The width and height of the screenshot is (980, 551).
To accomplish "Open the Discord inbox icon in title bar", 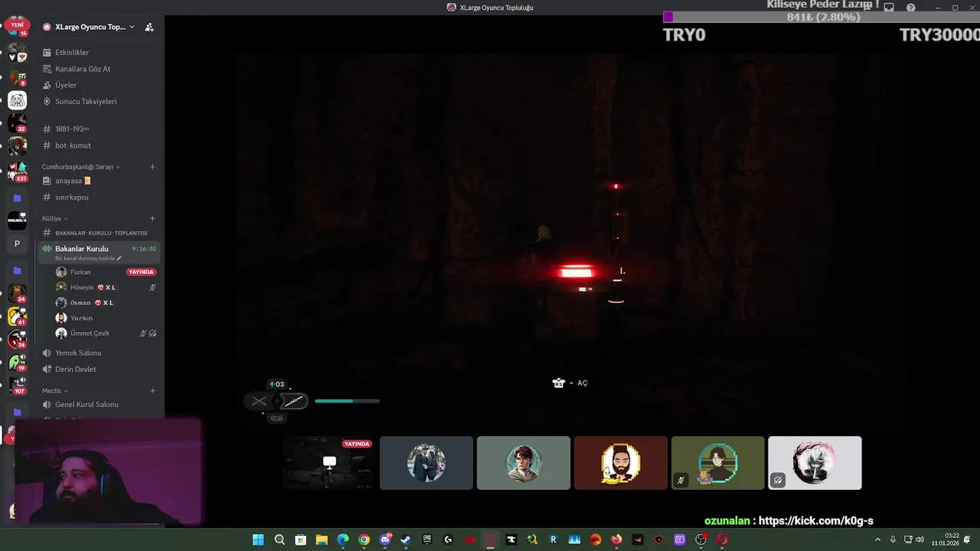I will 889,8.
